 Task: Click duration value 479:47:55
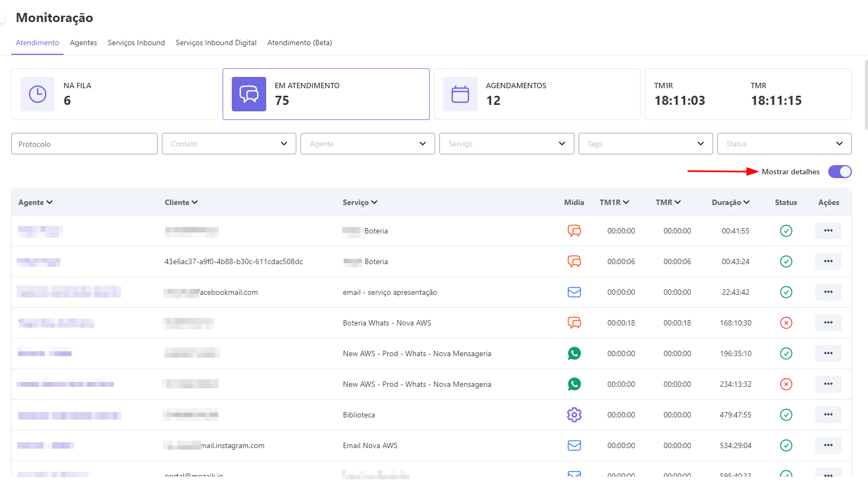(x=736, y=415)
